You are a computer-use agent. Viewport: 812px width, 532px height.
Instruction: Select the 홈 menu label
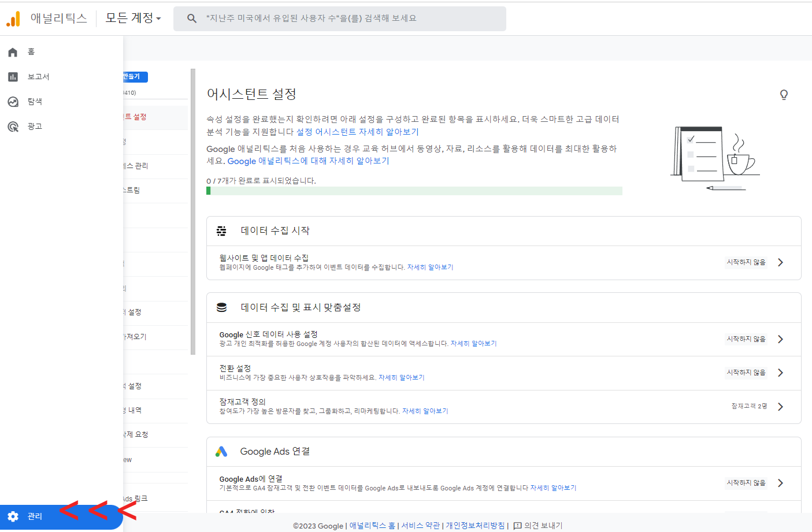pos(31,52)
